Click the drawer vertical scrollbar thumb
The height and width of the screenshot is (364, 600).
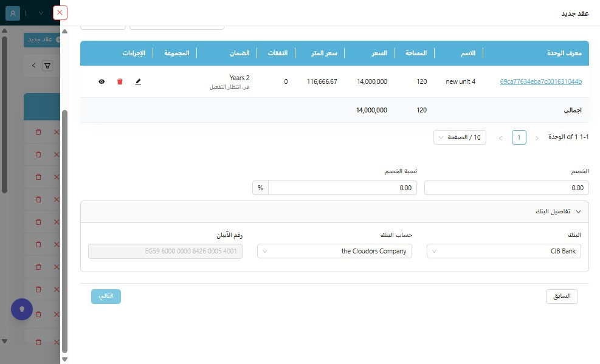coord(64,232)
